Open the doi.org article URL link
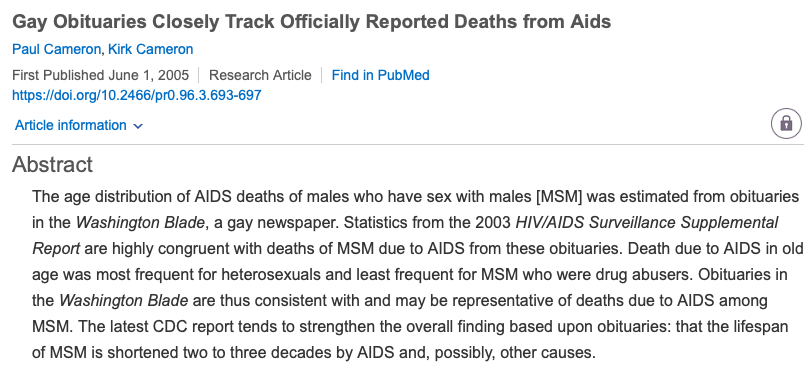This screenshot has width=808, height=379. point(137,95)
